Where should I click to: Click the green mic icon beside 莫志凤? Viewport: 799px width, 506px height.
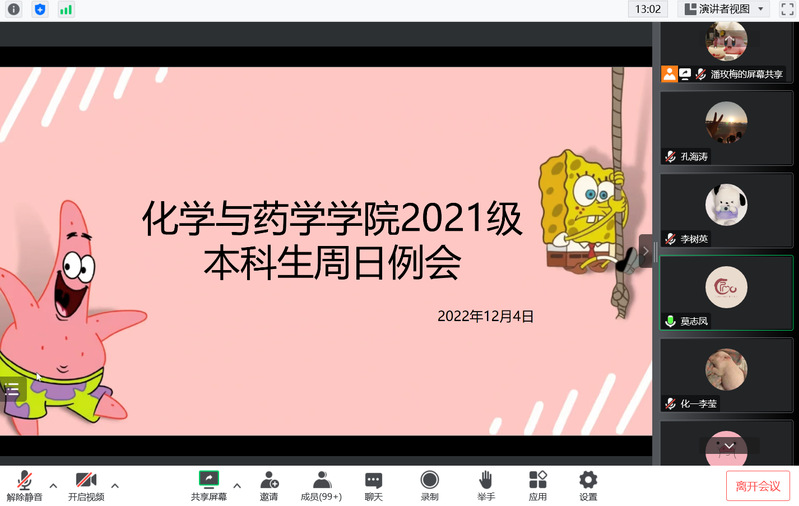click(671, 321)
